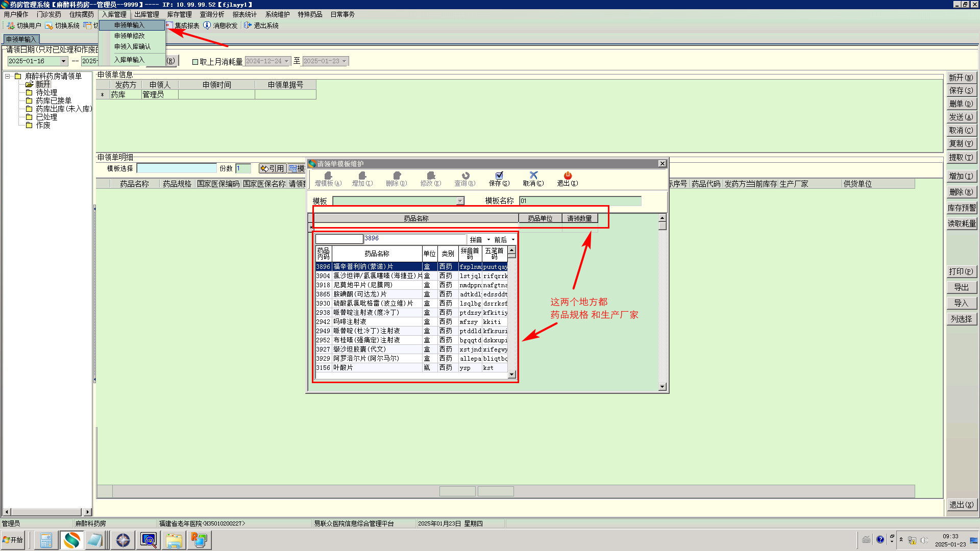This screenshot has width=980, height=551.
Task: Collapse the 麻醉科药房请领单 tree node
Action: pos(8,77)
